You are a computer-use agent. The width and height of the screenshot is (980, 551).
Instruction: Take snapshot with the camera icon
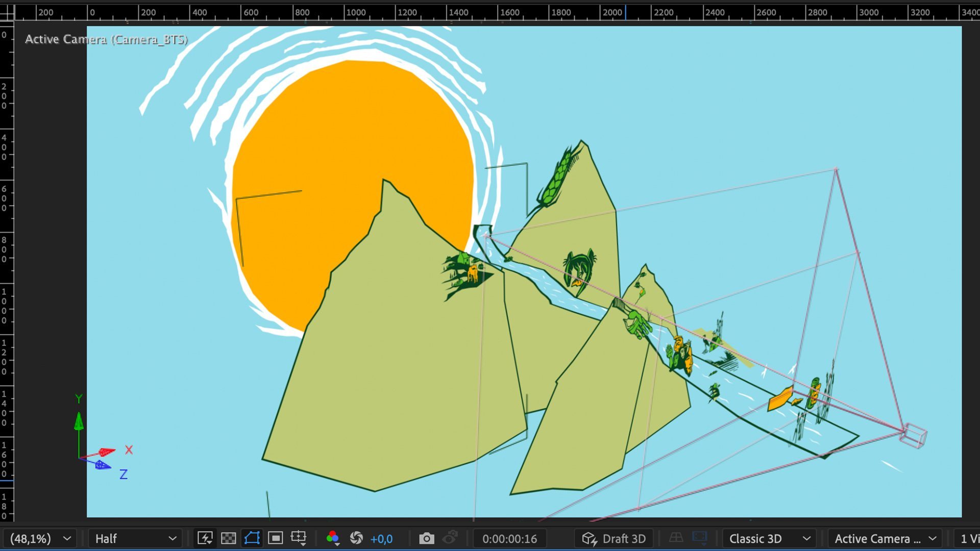[x=426, y=538]
